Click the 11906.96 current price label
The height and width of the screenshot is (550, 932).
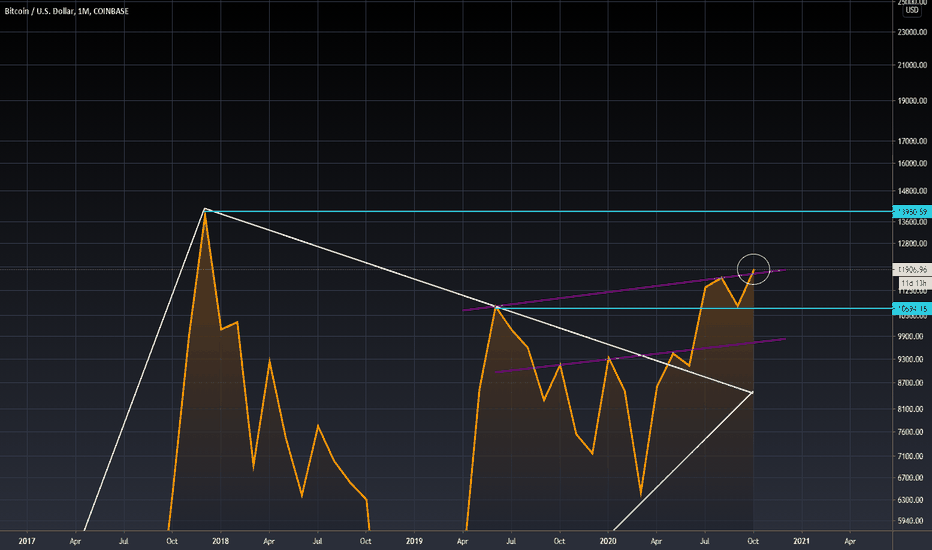coord(912,269)
